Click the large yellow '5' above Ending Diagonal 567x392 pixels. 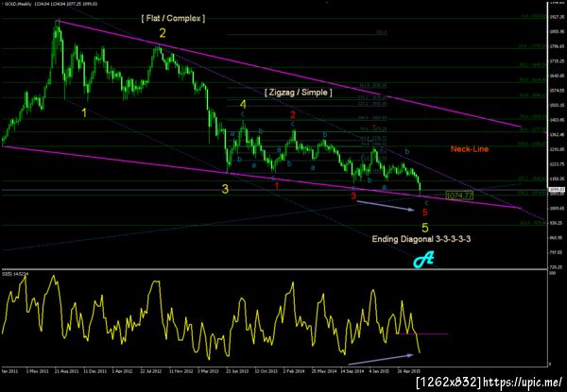click(425, 228)
